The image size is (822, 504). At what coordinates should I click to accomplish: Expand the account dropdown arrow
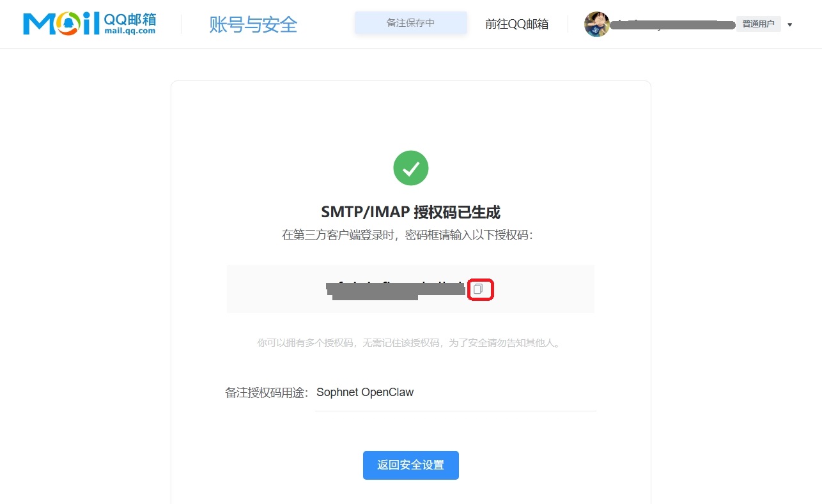point(790,25)
